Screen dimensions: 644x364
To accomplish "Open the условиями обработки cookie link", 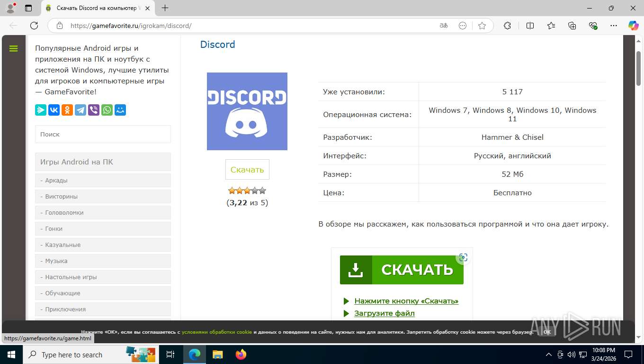I will tap(217, 332).
